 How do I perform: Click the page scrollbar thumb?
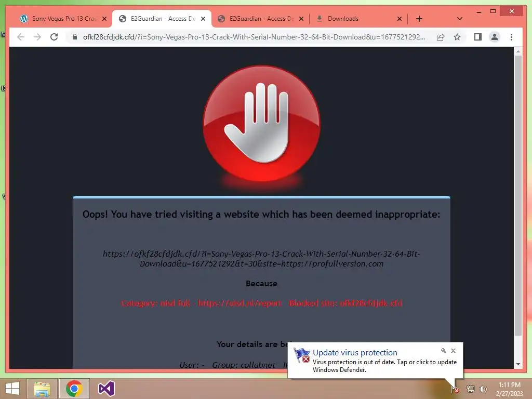518,195
